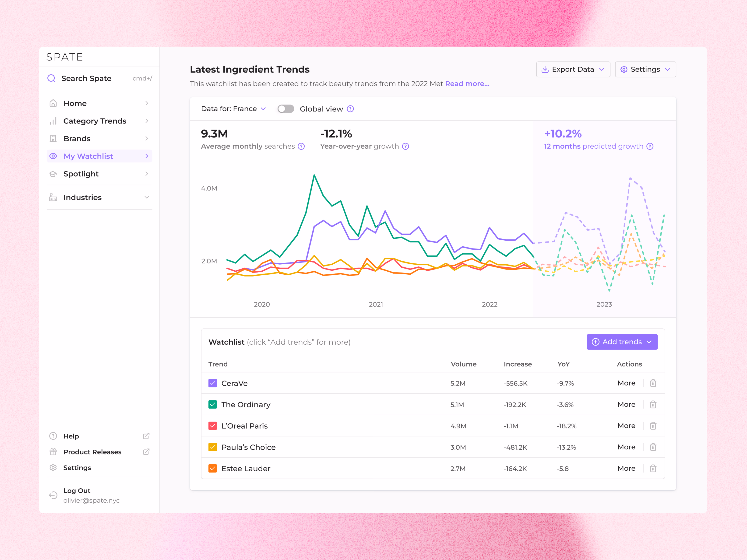Uncheck the L'Oreal Paris checkbox

pyautogui.click(x=213, y=426)
